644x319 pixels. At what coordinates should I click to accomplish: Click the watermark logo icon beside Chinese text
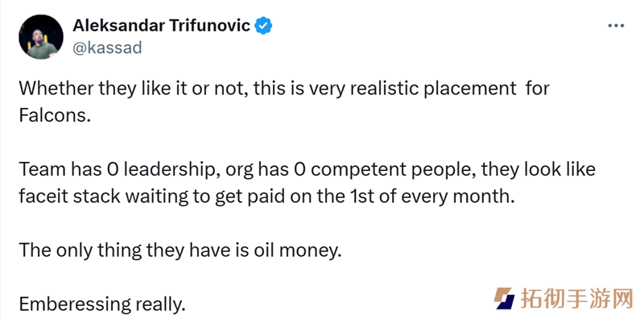coord(504,298)
